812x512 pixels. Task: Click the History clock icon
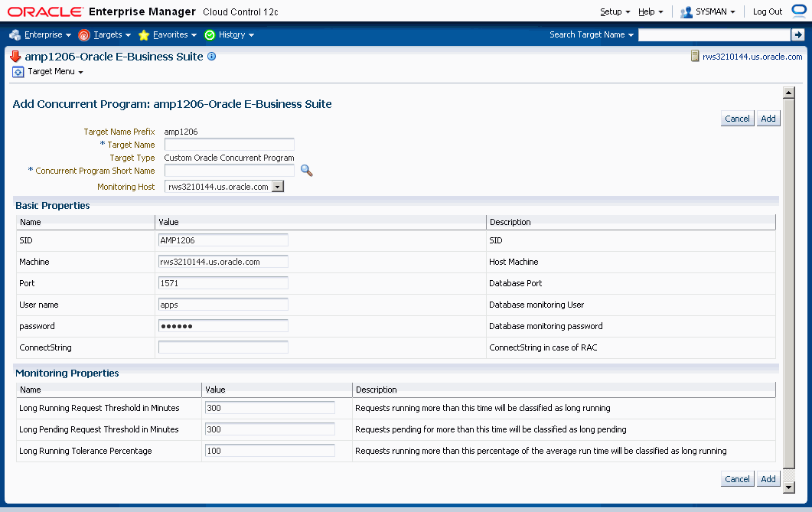point(210,34)
